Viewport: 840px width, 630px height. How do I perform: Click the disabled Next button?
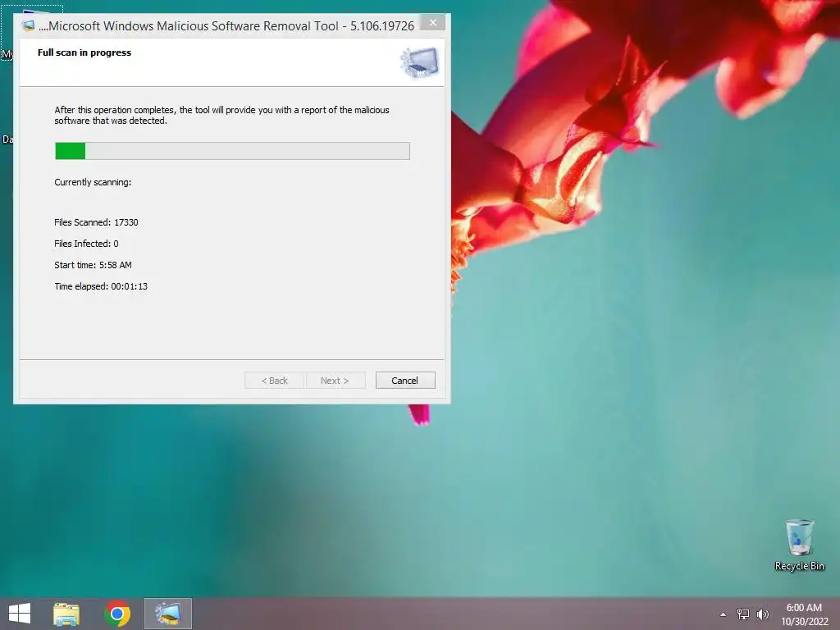335,381
